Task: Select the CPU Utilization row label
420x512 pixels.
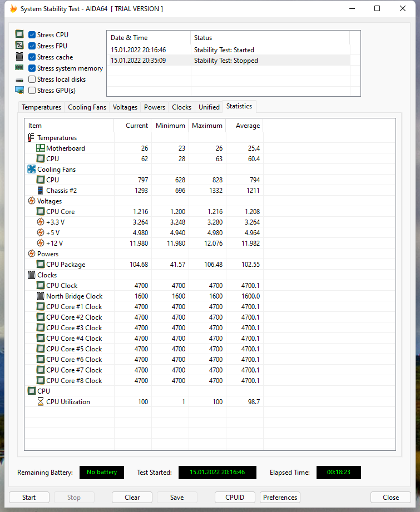Action: click(x=68, y=401)
